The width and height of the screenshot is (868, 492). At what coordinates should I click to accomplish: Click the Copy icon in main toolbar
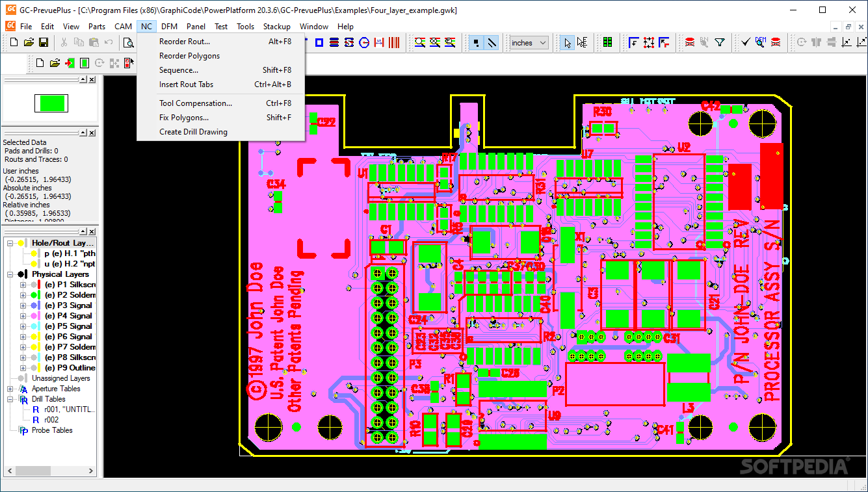click(x=79, y=43)
